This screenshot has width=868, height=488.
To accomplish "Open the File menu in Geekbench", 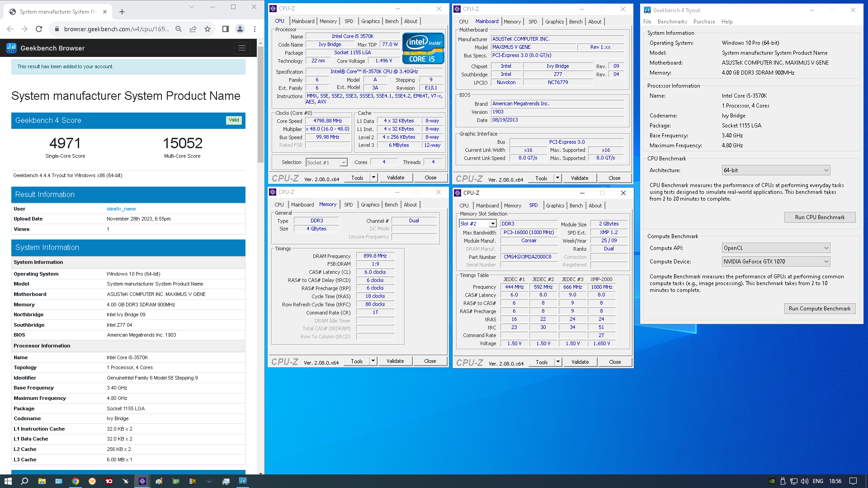I will [x=647, y=22].
